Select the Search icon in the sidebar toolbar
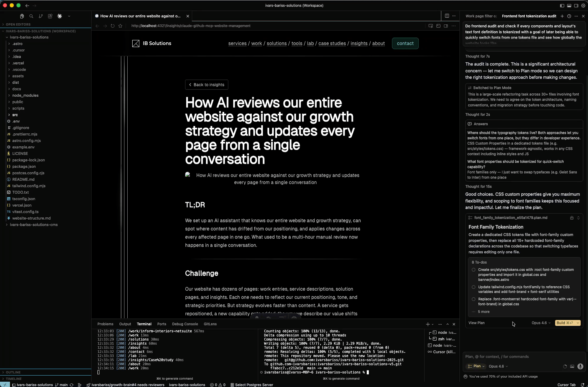This screenshot has height=387, width=588. (x=31, y=16)
